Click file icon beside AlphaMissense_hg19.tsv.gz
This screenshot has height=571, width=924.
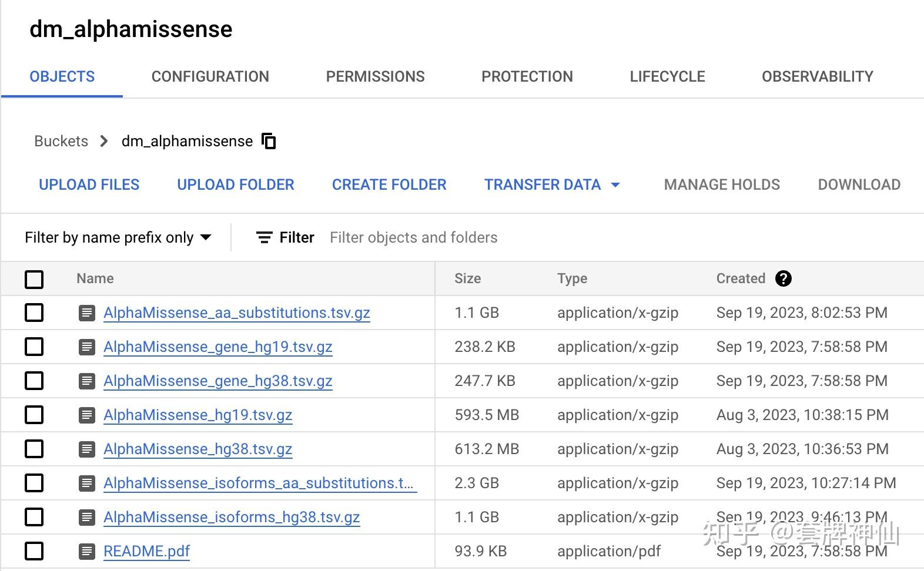87,415
